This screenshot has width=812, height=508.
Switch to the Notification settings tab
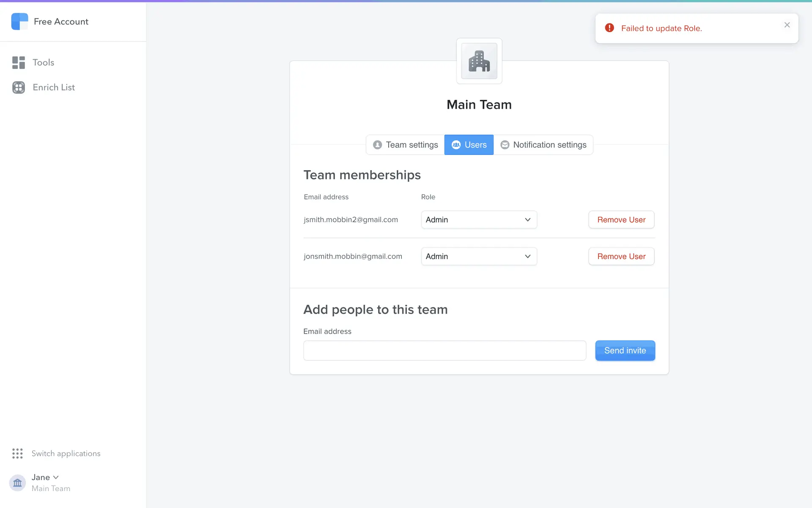(543, 145)
